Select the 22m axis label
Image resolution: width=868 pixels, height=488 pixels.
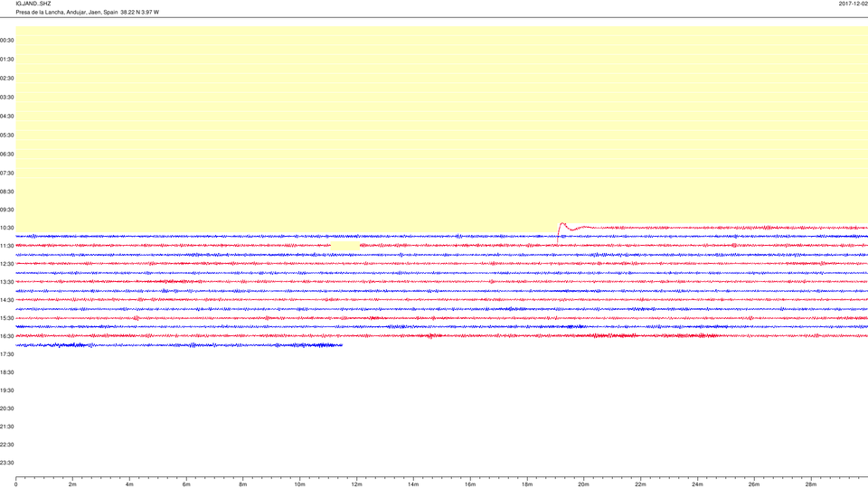click(640, 484)
